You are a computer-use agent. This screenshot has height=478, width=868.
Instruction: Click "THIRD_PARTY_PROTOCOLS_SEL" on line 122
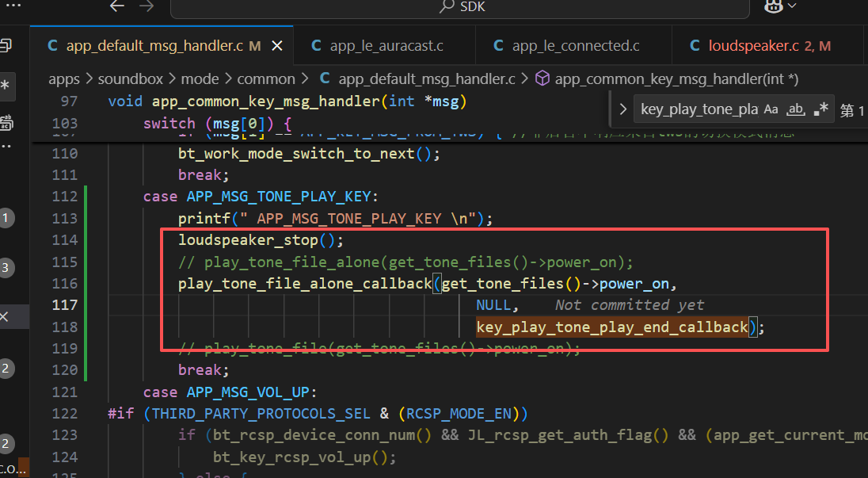[x=261, y=414]
